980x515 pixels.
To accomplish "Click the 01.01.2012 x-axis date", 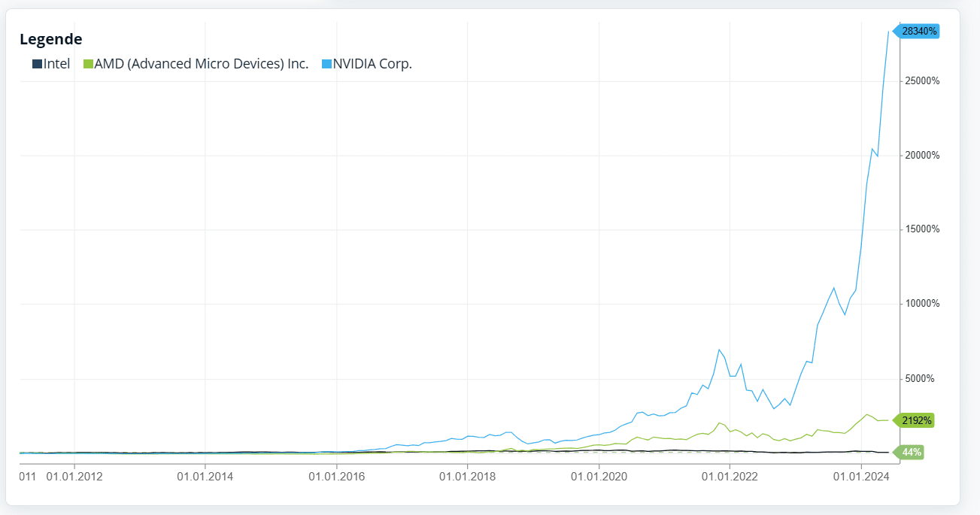I will [74, 477].
